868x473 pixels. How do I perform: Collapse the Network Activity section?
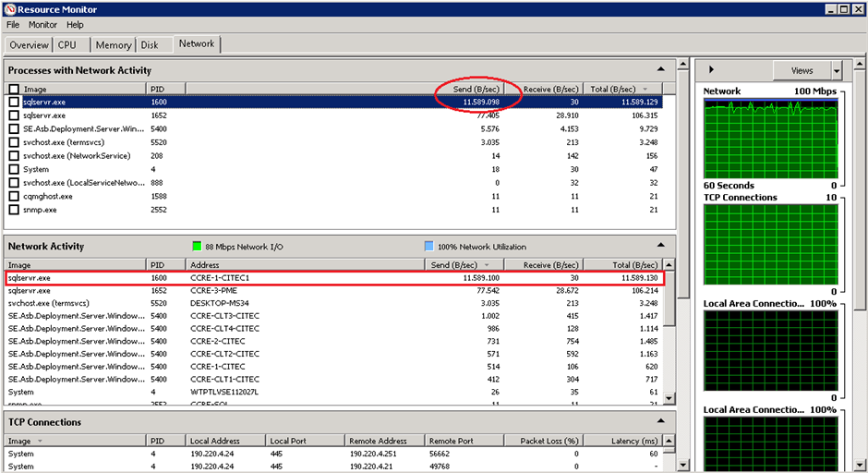[661, 246]
